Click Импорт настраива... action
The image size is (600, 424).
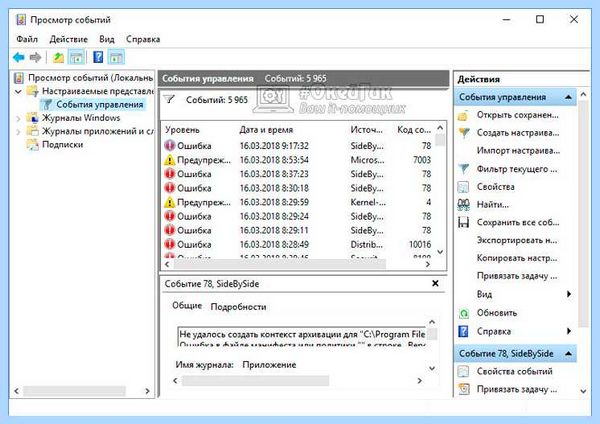click(x=518, y=151)
